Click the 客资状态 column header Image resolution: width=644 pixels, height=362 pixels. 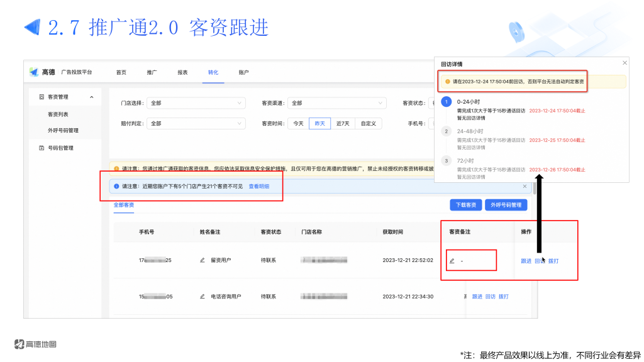click(271, 232)
